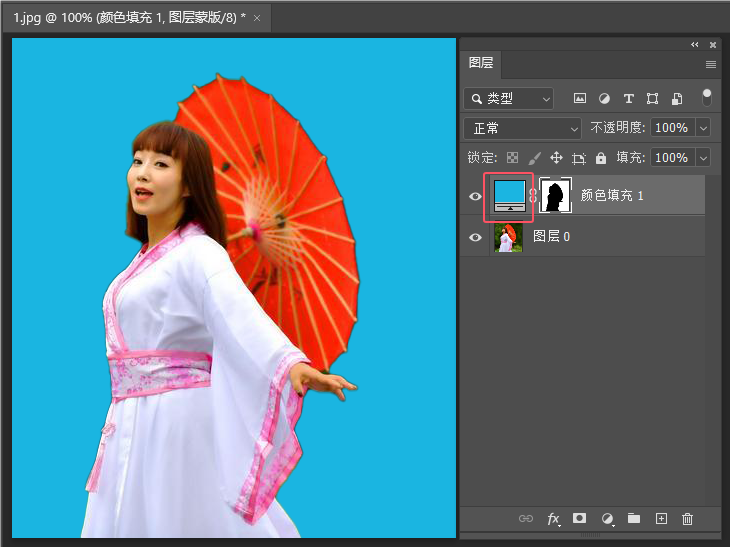
Task: Open the Layers panel hamburger menu
Action: [x=710, y=65]
